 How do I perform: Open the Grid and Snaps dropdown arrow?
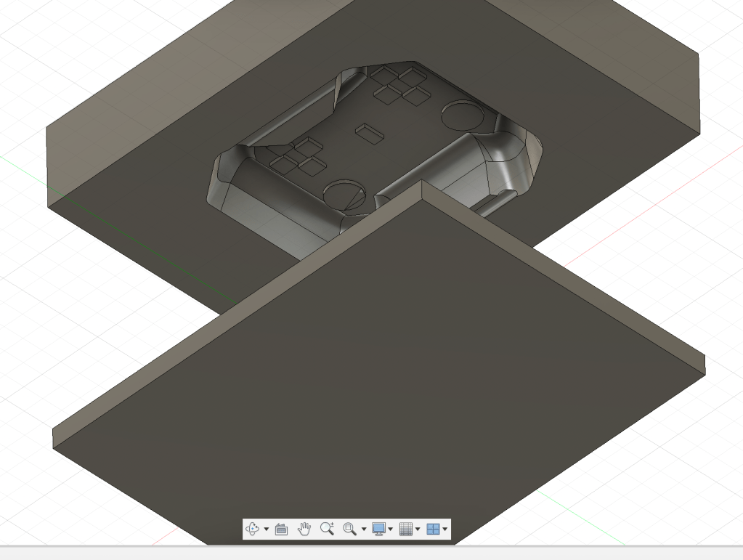pyautogui.click(x=418, y=529)
